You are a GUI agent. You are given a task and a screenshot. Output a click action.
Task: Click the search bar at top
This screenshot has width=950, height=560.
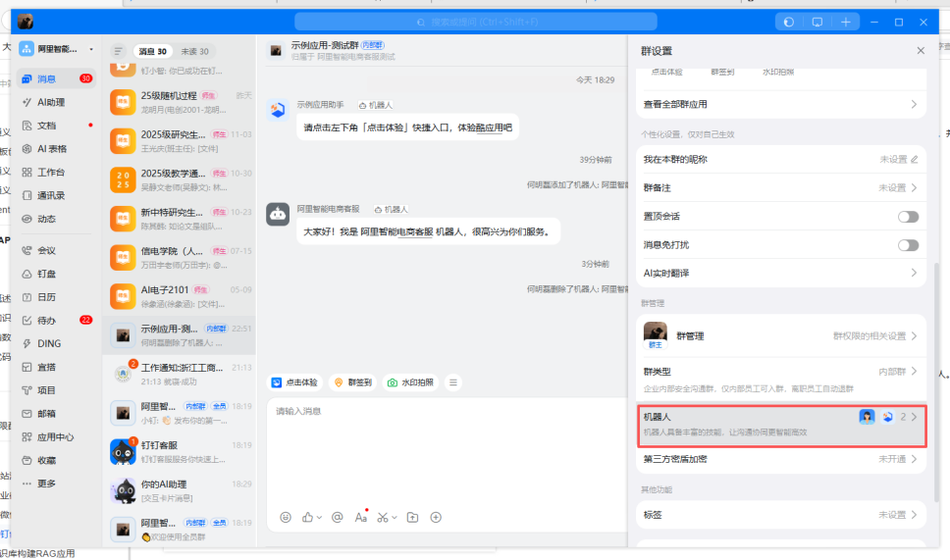click(x=476, y=22)
